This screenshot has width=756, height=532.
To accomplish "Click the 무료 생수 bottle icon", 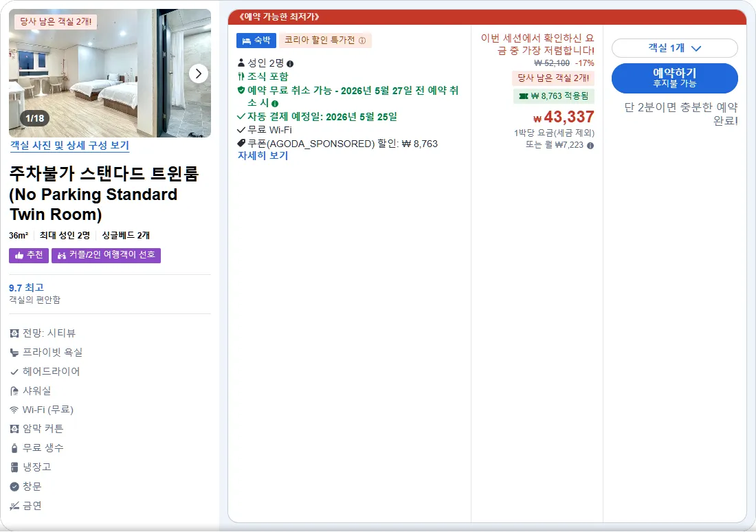I will tap(14, 448).
